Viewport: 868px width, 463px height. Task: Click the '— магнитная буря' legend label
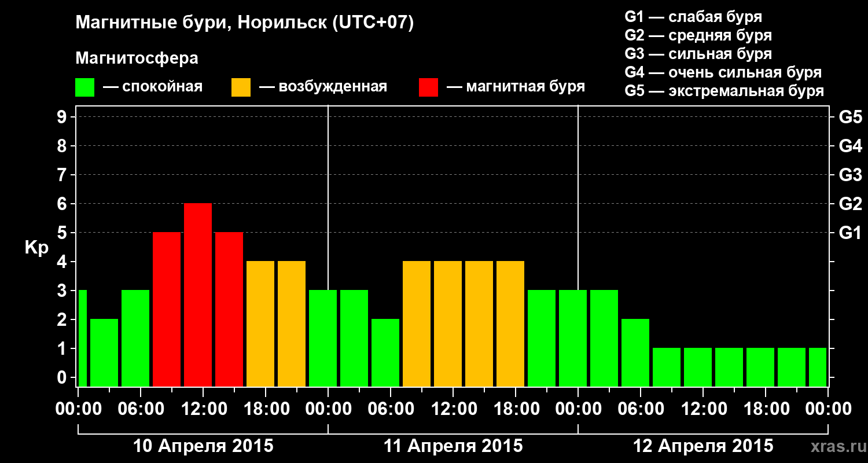(516, 87)
